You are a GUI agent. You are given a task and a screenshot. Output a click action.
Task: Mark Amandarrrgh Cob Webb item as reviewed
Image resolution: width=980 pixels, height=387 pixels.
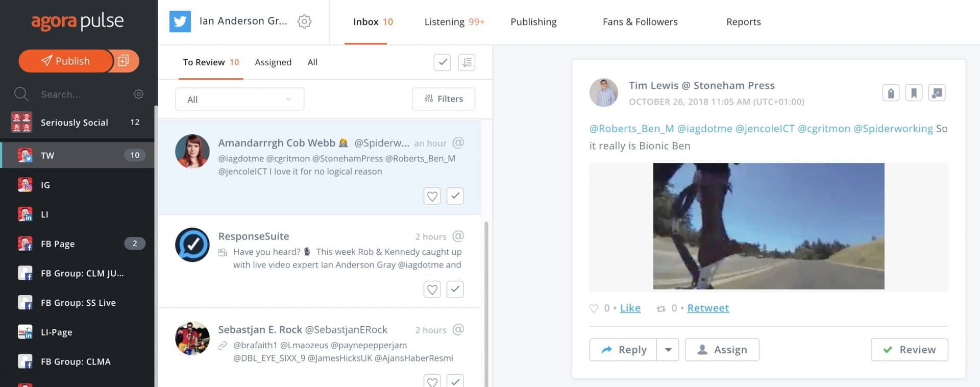[x=455, y=196]
